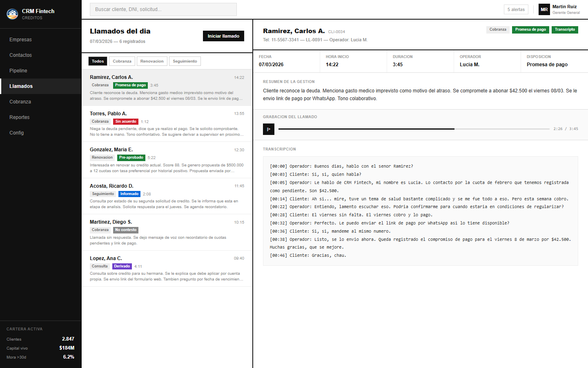Click the Promesa de pago header badge
The image size is (588, 368).
coord(530,29)
